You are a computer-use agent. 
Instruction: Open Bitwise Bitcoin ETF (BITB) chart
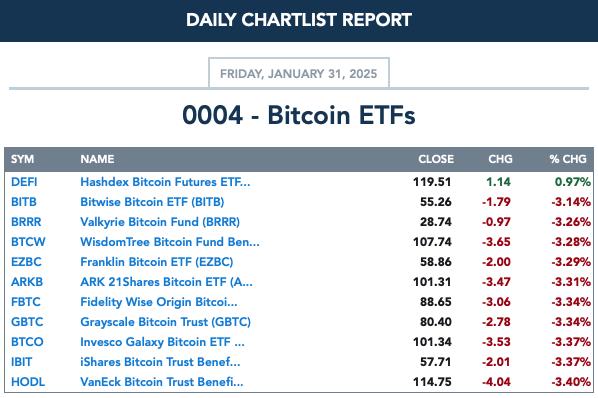[x=152, y=202]
